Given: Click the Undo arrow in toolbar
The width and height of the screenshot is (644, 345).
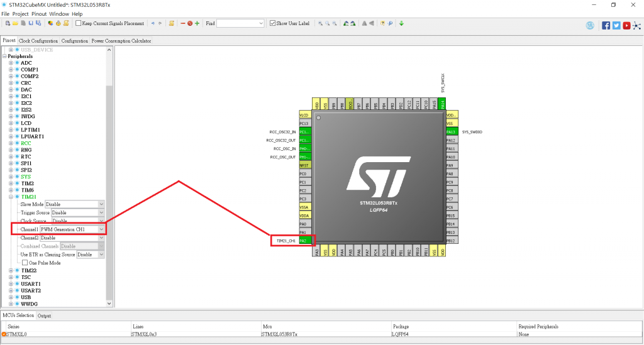Looking at the screenshot, I should coord(153,23).
